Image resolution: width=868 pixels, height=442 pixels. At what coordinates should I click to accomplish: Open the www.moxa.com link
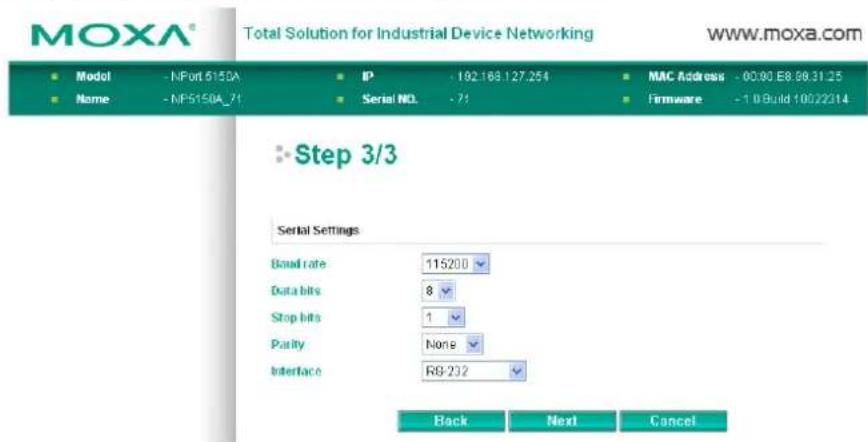784,34
